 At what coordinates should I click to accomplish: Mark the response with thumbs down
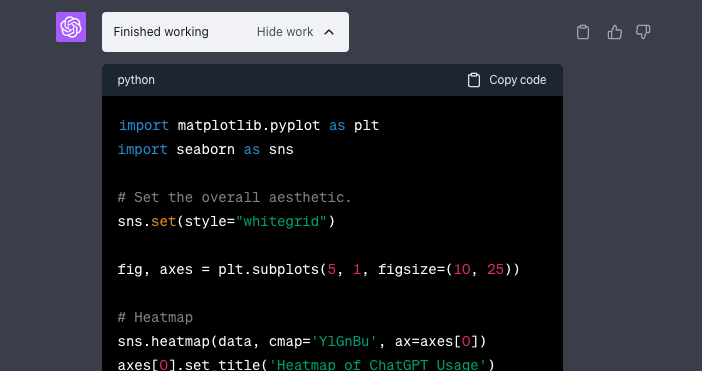coord(643,32)
